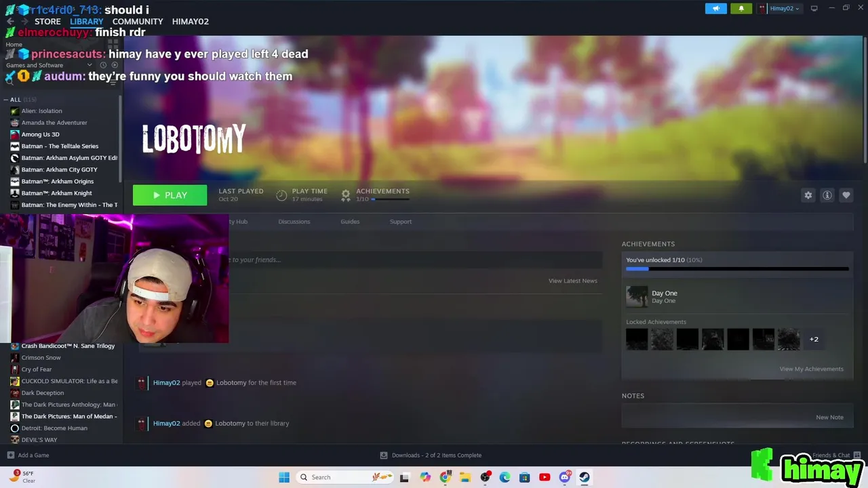Open game settings gear for Lobotomy
The height and width of the screenshot is (488, 868).
[808, 195]
